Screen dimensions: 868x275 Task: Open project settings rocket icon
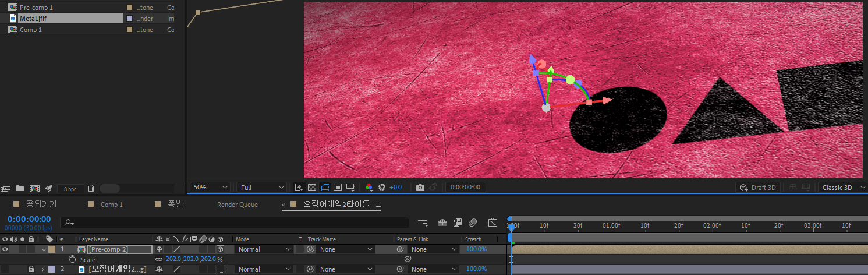tap(49, 188)
